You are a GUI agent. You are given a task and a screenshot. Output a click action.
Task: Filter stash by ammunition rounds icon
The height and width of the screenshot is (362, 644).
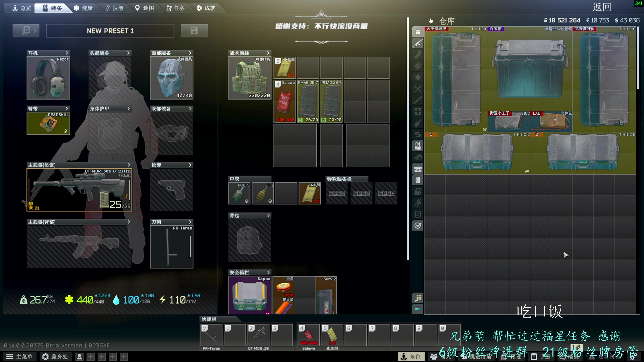[x=418, y=66]
